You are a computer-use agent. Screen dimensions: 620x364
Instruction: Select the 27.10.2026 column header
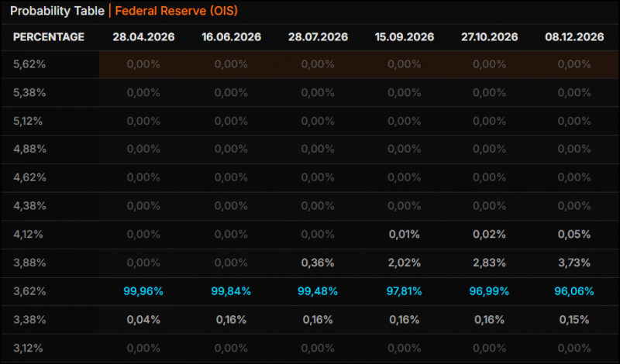490,37
